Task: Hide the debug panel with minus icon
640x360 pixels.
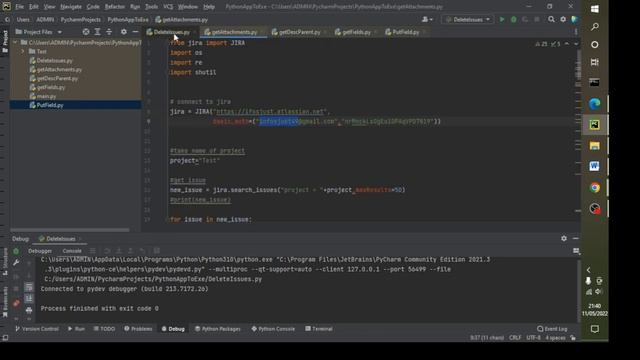Action: click(x=576, y=238)
